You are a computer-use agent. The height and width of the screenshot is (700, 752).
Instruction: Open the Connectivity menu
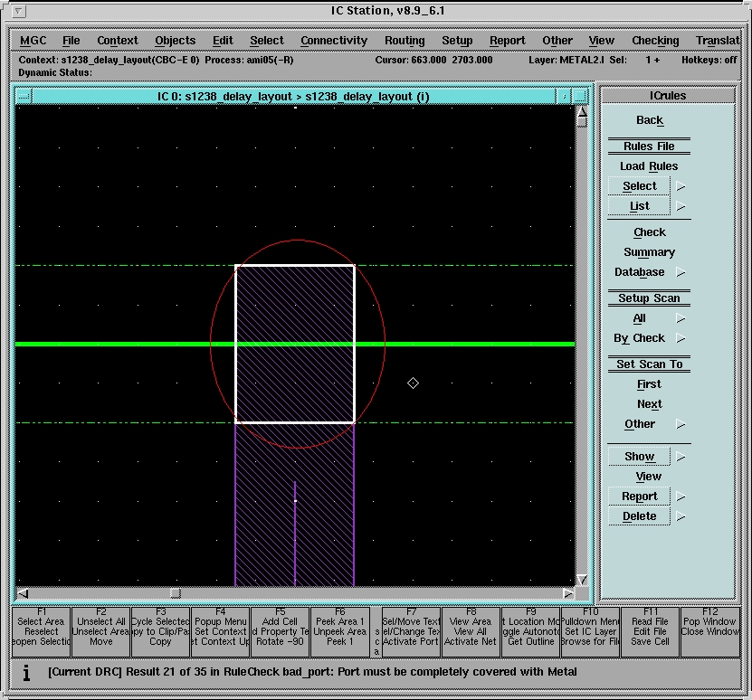[x=334, y=41]
